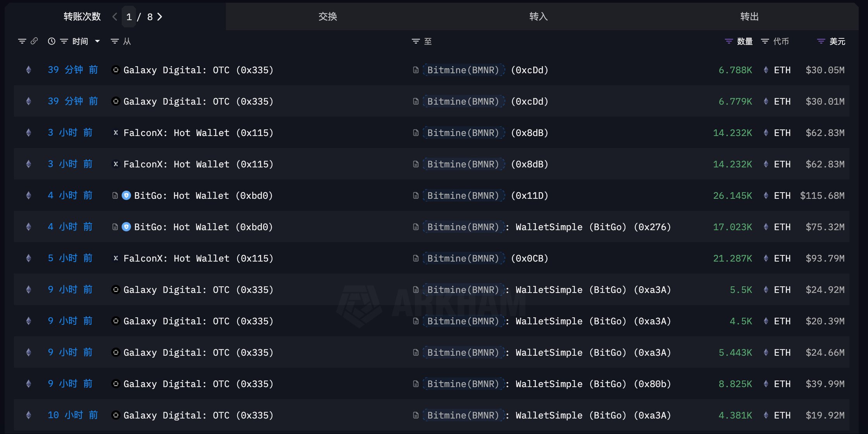The width and height of the screenshot is (868, 434).
Task: Open WalletSimple (BitGo) (0x80b) recipient
Action: click(593, 384)
